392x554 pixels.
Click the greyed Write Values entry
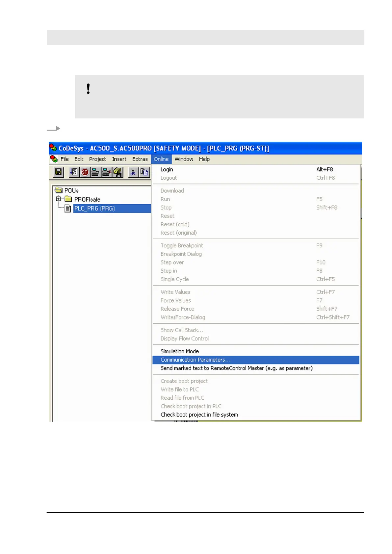point(256,292)
